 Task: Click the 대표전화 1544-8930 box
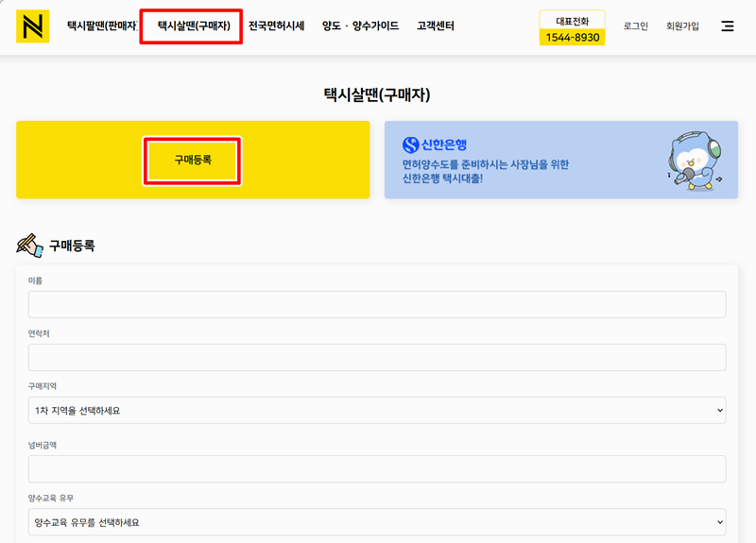(x=572, y=28)
